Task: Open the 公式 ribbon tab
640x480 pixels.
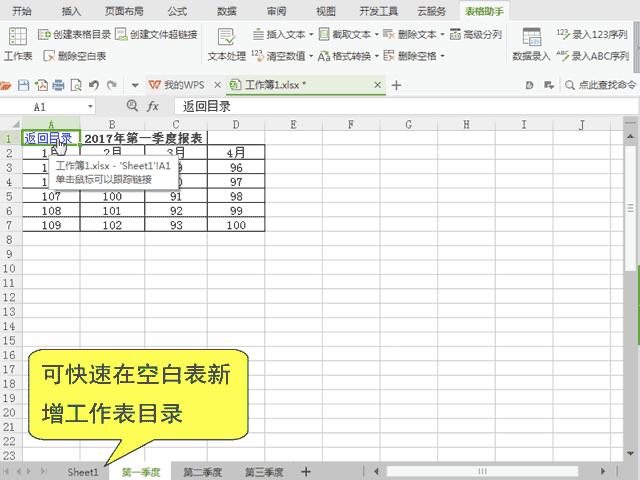Action: pyautogui.click(x=178, y=11)
